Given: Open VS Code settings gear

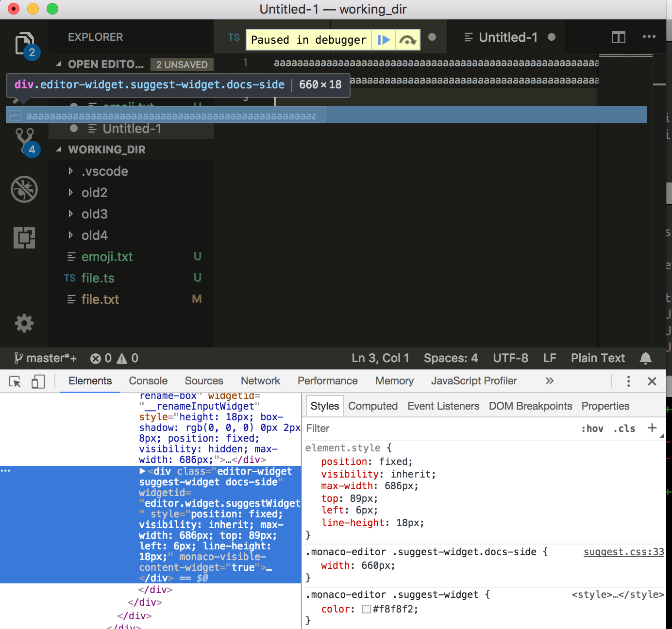Looking at the screenshot, I should [24, 323].
